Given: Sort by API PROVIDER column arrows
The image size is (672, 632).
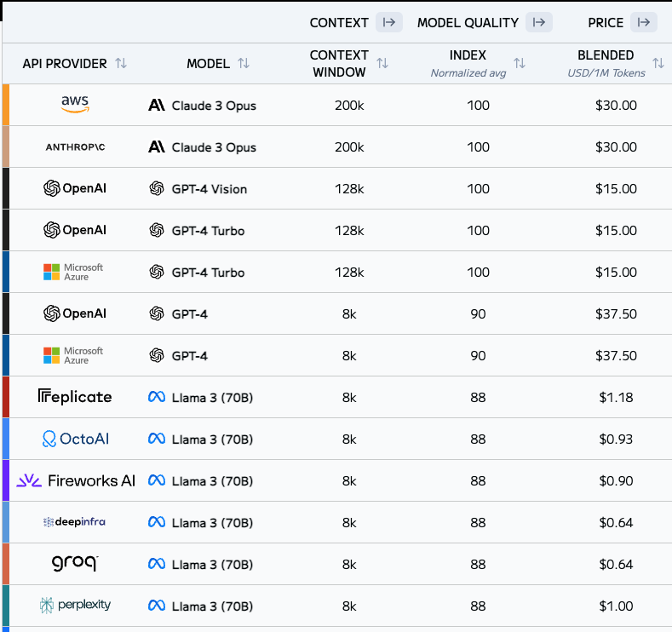Looking at the screenshot, I should (x=121, y=63).
